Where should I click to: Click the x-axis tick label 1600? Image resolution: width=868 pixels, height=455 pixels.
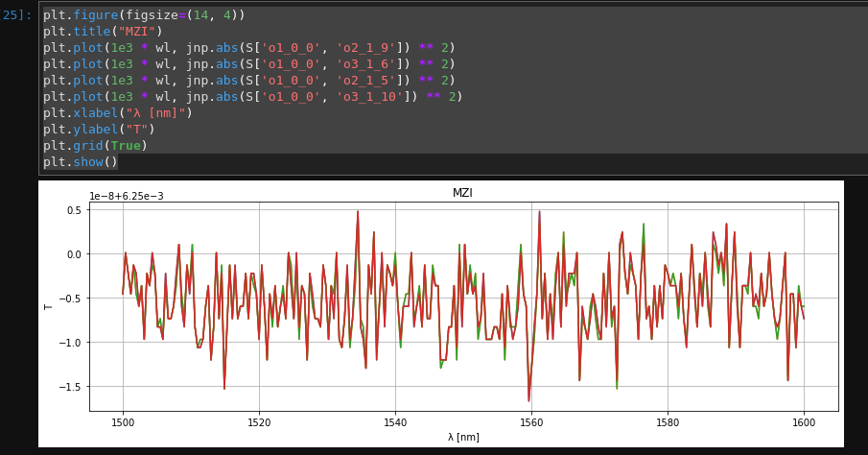(x=804, y=423)
